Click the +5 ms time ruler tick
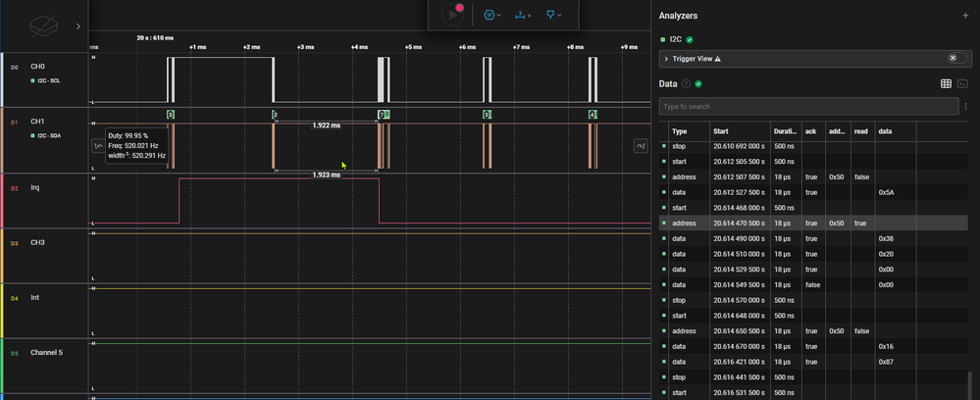The width and height of the screenshot is (980, 400). [x=414, y=47]
